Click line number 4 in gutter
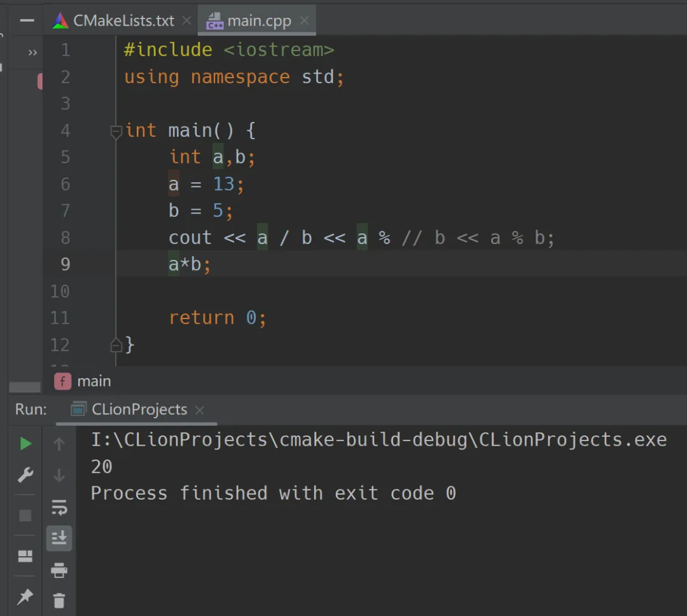 coord(66,131)
